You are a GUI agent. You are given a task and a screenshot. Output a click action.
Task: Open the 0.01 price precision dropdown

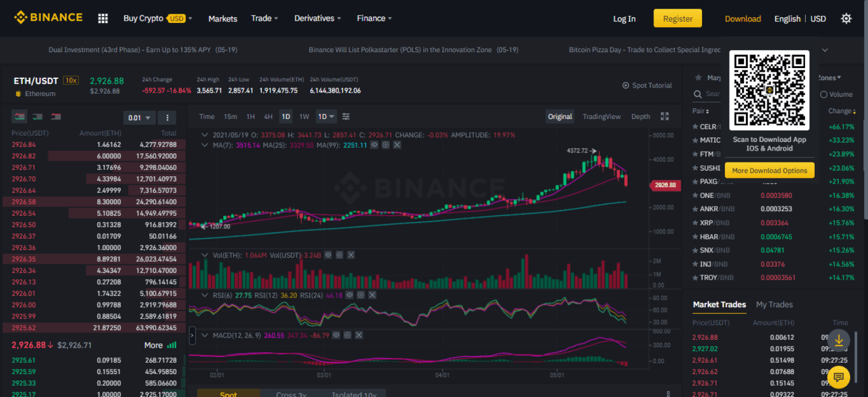click(x=139, y=117)
